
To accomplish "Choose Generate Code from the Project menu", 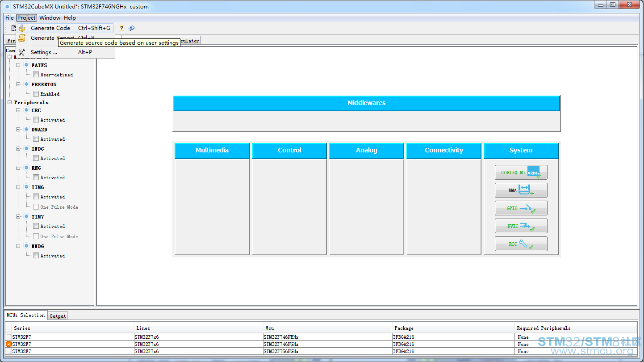I will tap(65, 28).
